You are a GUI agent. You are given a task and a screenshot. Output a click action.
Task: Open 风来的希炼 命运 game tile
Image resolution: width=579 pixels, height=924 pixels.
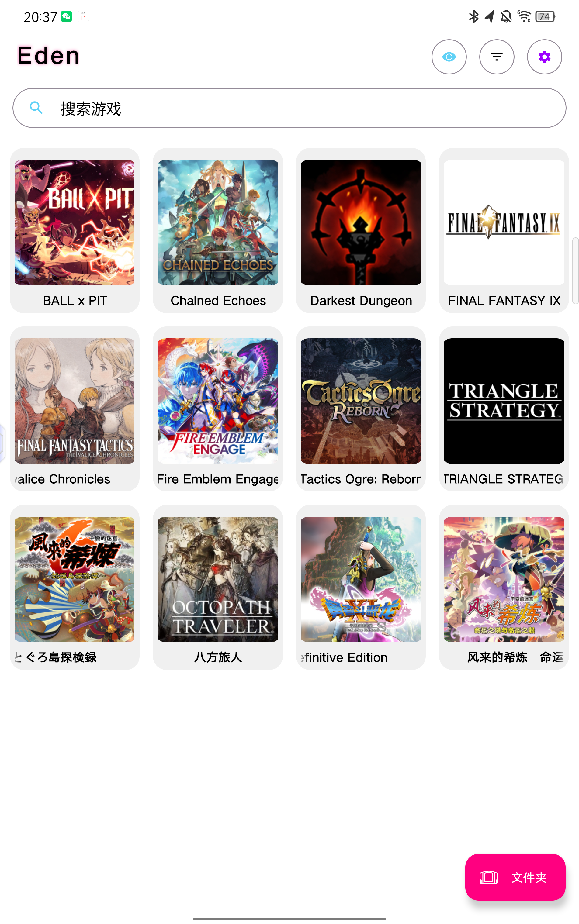point(504,587)
